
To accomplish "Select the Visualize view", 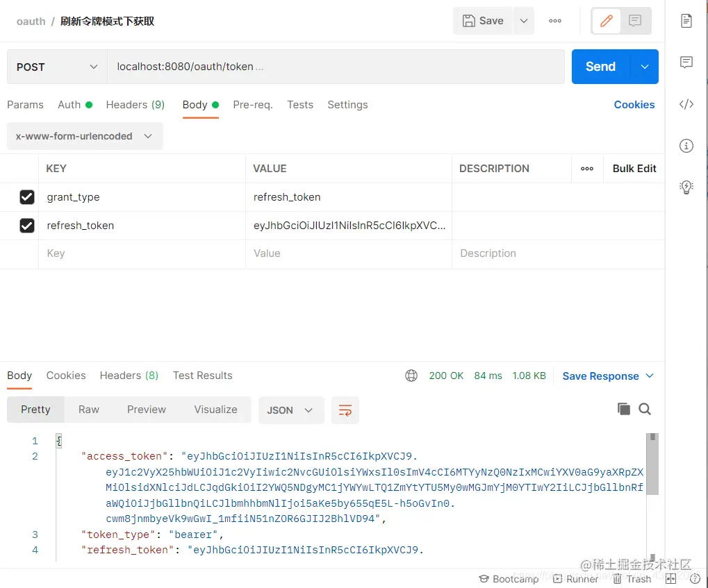I will 215,410.
